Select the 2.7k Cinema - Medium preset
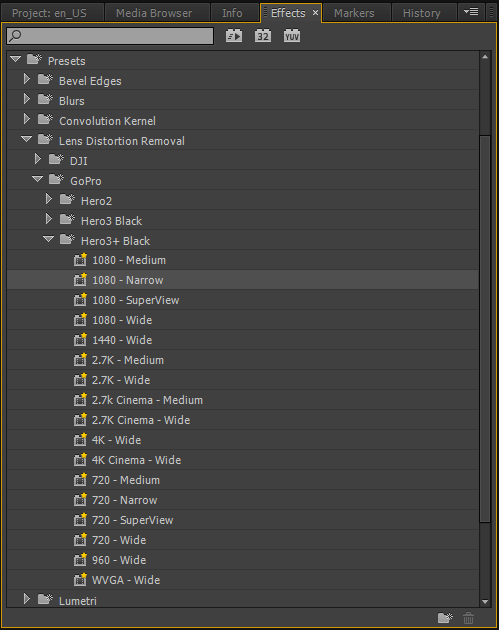The height and width of the screenshot is (630, 499). (x=242, y=400)
